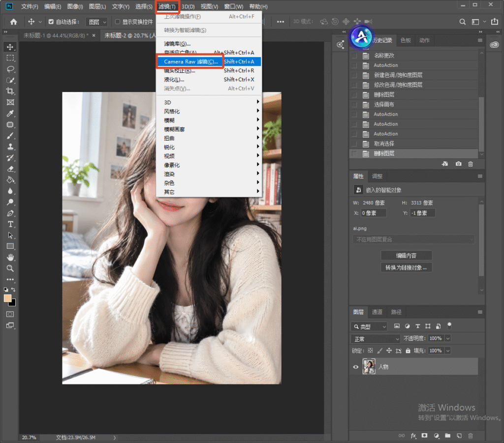Switch to the 调整 tab
This screenshot has height=443, width=504.
click(377, 176)
